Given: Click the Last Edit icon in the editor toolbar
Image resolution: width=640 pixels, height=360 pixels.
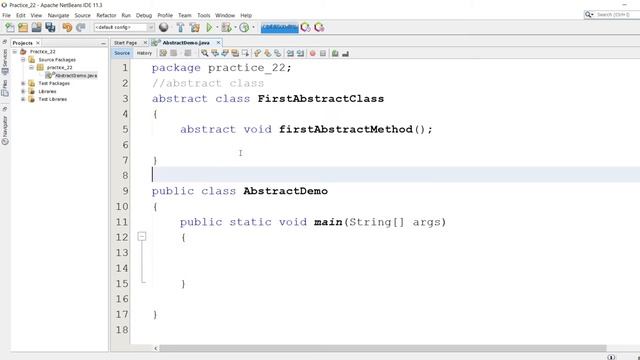Looking at the screenshot, I should pyautogui.click(x=163, y=53).
